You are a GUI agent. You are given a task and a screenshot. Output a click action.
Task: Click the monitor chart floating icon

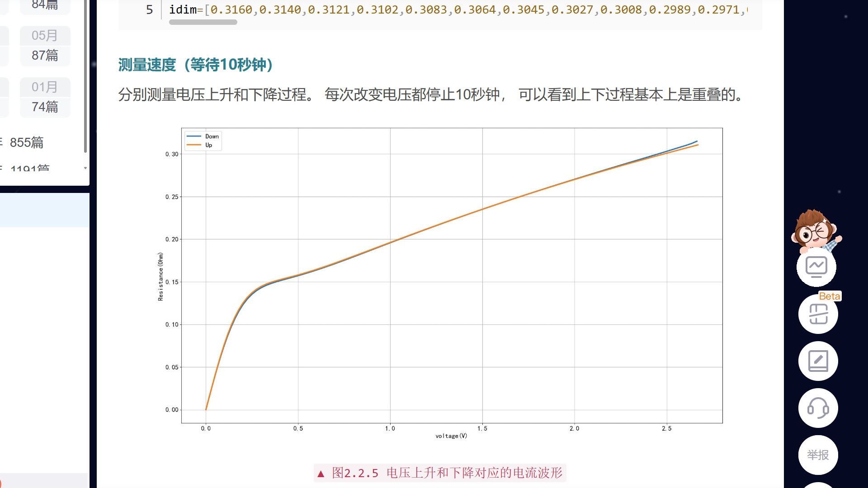(816, 267)
